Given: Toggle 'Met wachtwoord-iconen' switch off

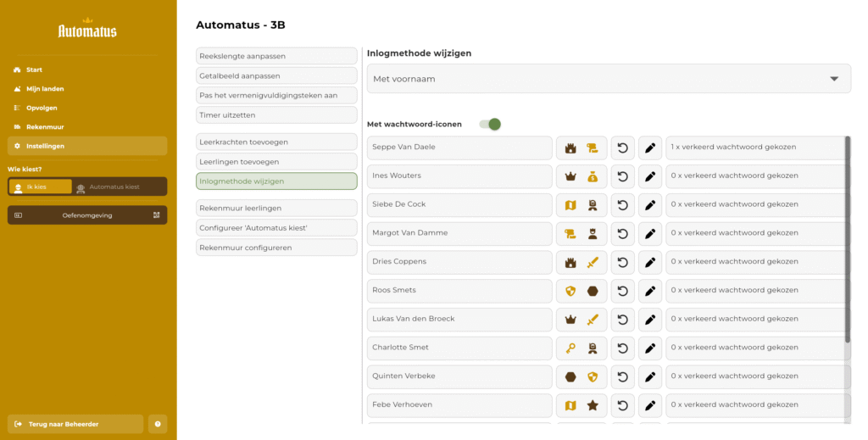Looking at the screenshot, I should 490,125.
